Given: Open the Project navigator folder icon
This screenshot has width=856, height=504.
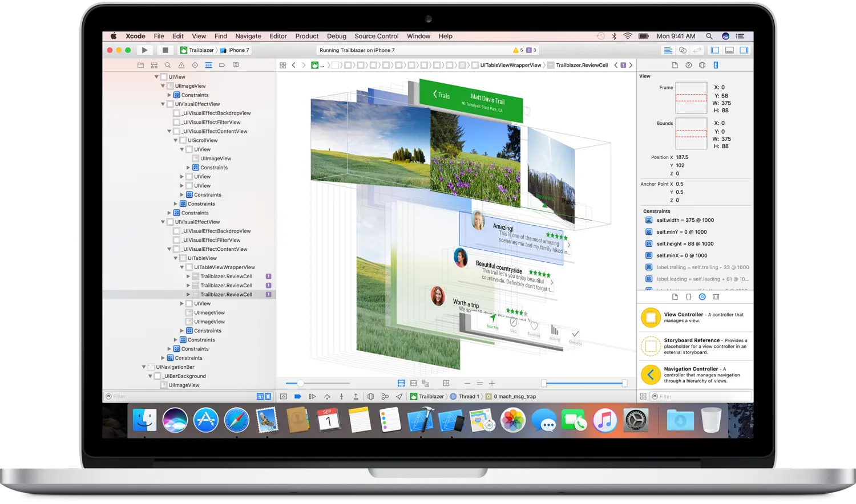Looking at the screenshot, I should (140, 65).
